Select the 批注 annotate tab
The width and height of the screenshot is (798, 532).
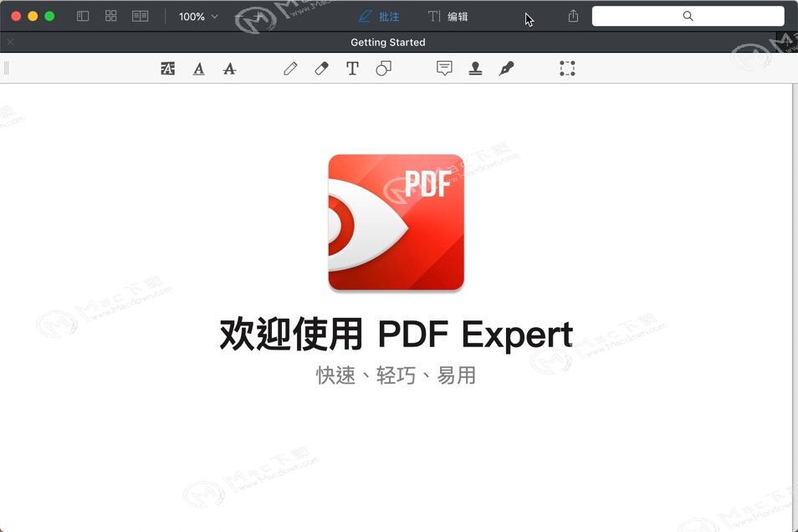coord(379,17)
